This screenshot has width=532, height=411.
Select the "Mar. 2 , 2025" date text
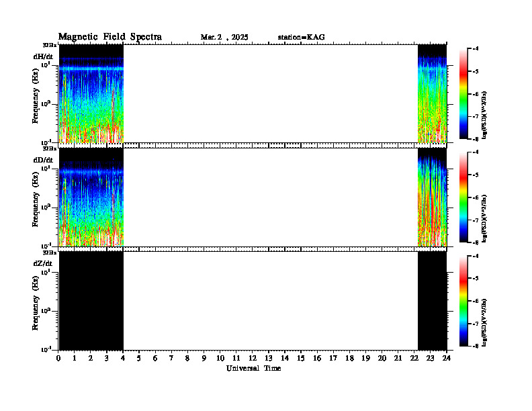pos(224,38)
